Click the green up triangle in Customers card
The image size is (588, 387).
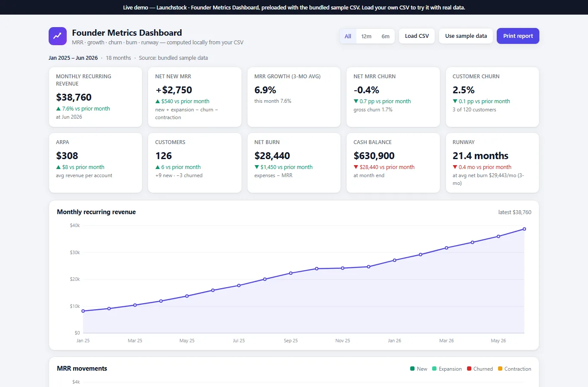158,167
